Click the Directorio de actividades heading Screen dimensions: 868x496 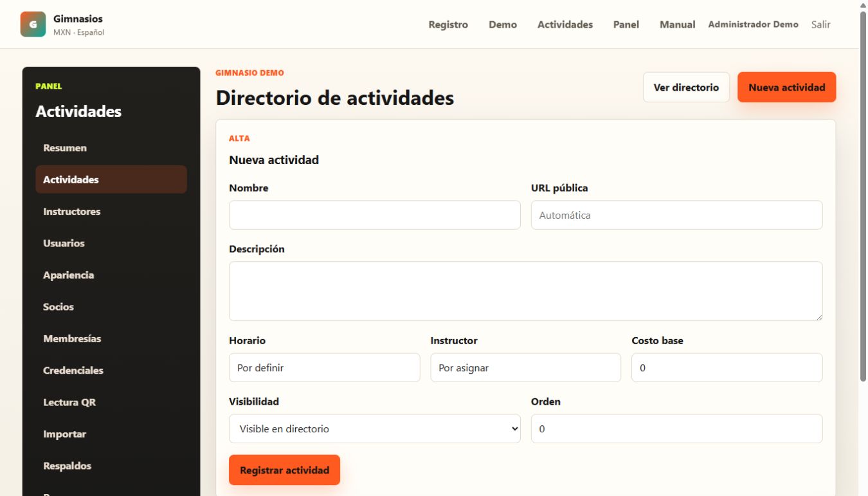coord(335,98)
